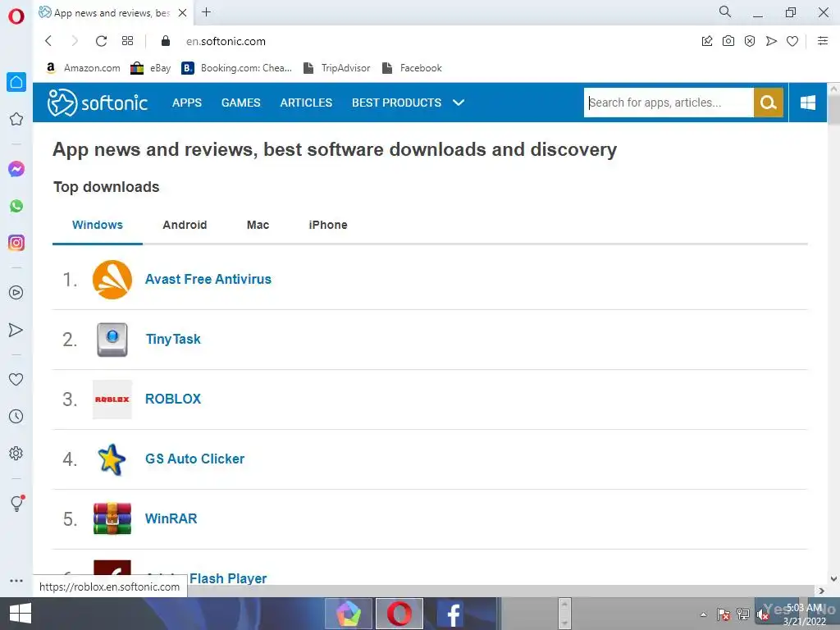Viewport: 840px width, 630px height.
Task: Open Easy Setup sliders icon
Action: click(823, 41)
